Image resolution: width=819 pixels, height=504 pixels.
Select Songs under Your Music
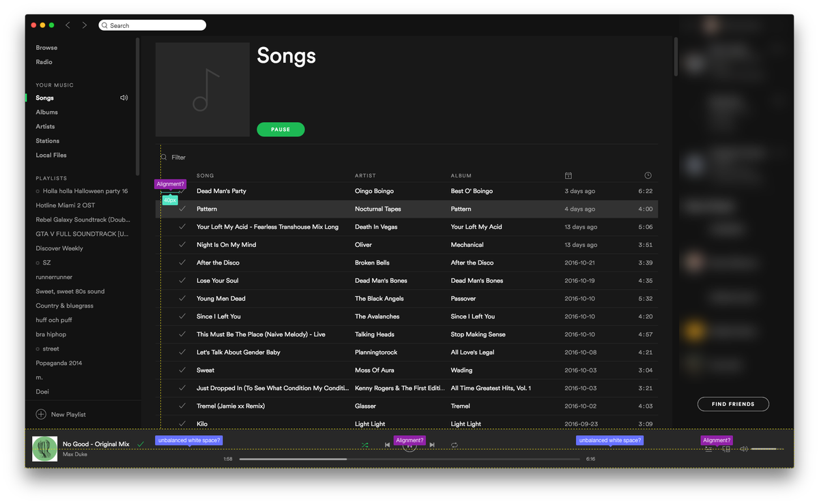[x=44, y=98]
